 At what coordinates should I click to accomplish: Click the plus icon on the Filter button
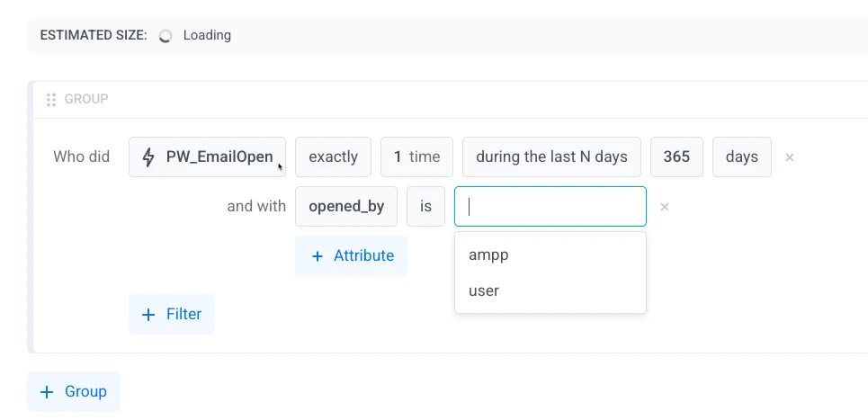(148, 315)
